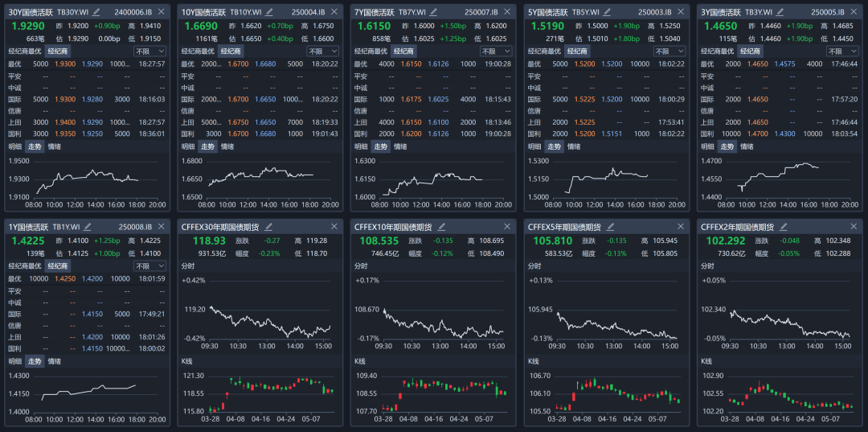Open 不限 dropdown in 7Y panel

click(x=496, y=51)
